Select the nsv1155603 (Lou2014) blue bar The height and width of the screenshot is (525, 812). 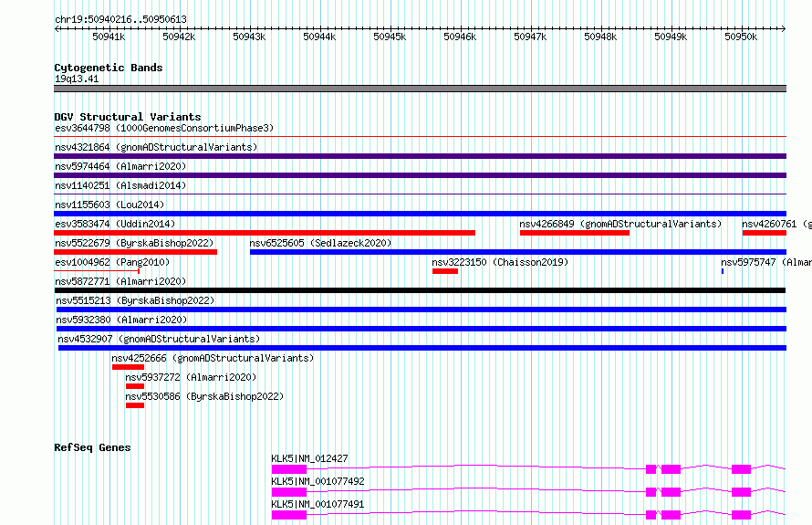pyautogui.click(x=420, y=214)
